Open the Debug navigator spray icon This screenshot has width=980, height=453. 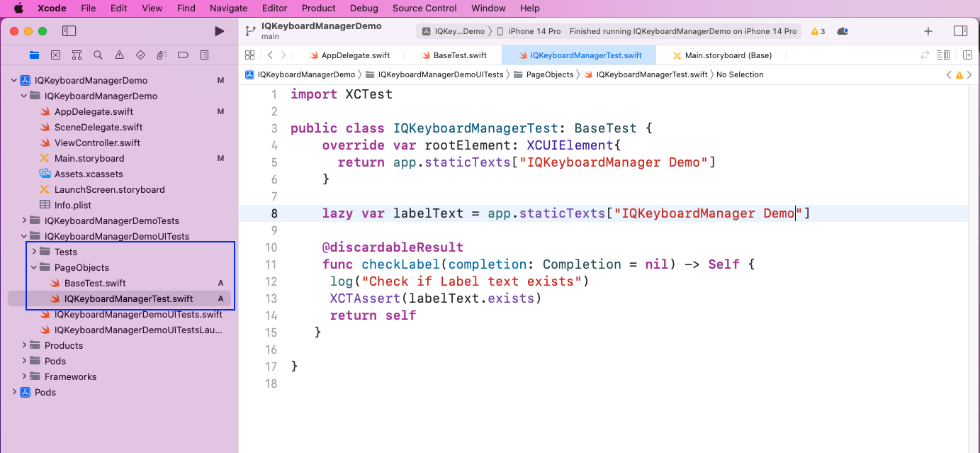[x=162, y=55]
